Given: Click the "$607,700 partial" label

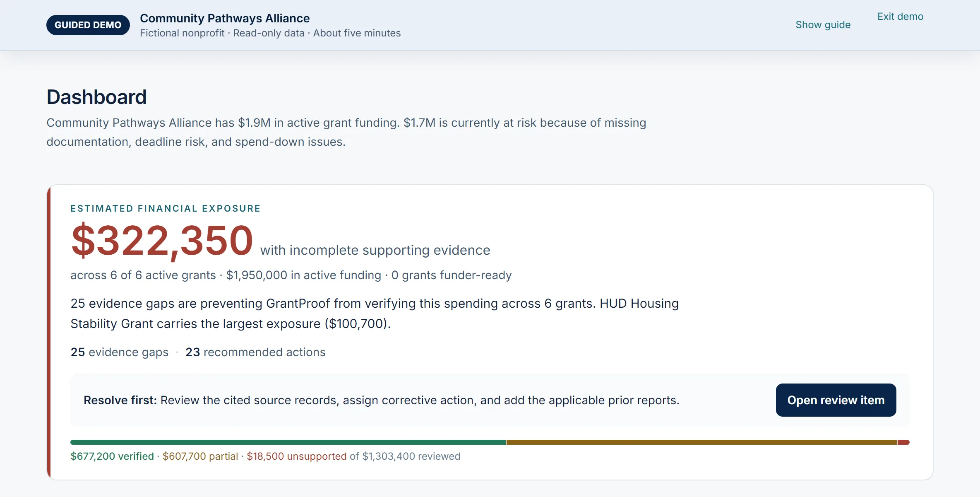Looking at the screenshot, I should click(x=200, y=456).
